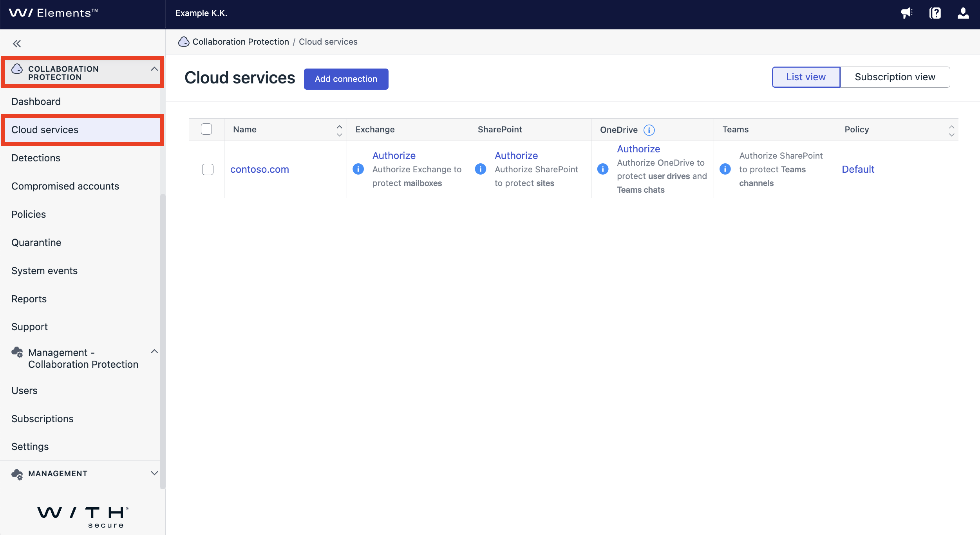Expand the MANAGEMENT section chevron

[154, 473]
